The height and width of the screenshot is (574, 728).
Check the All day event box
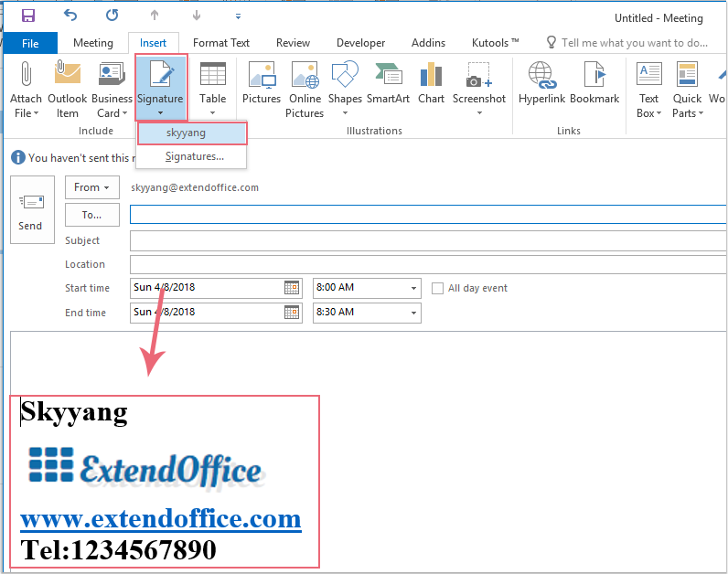click(437, 288)
